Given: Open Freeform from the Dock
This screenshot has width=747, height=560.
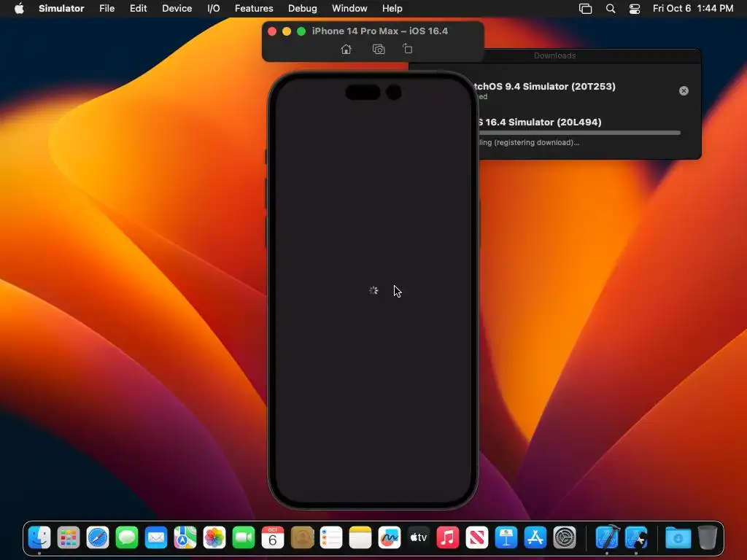Looking at the screenshot, I should tap(390, 537).
